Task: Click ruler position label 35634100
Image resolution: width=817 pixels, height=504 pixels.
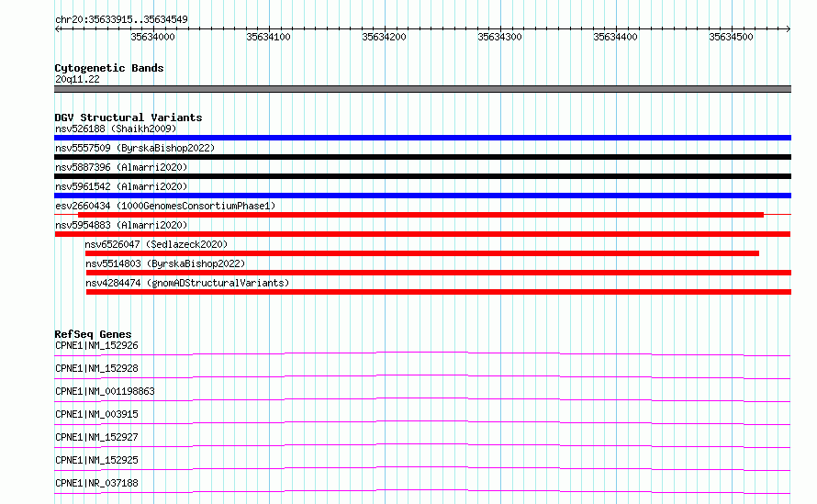Action: point(268,37)
